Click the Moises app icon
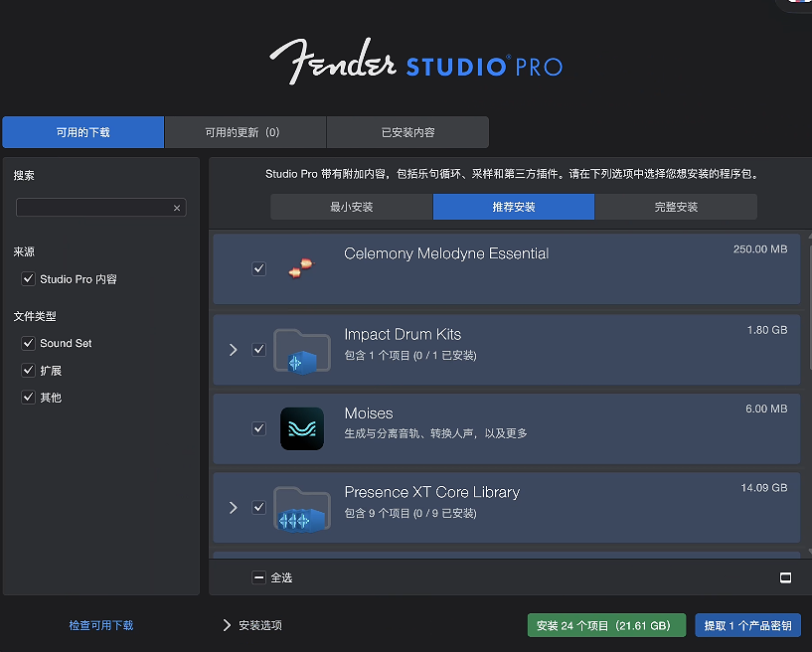 click(x=302, y=428)
